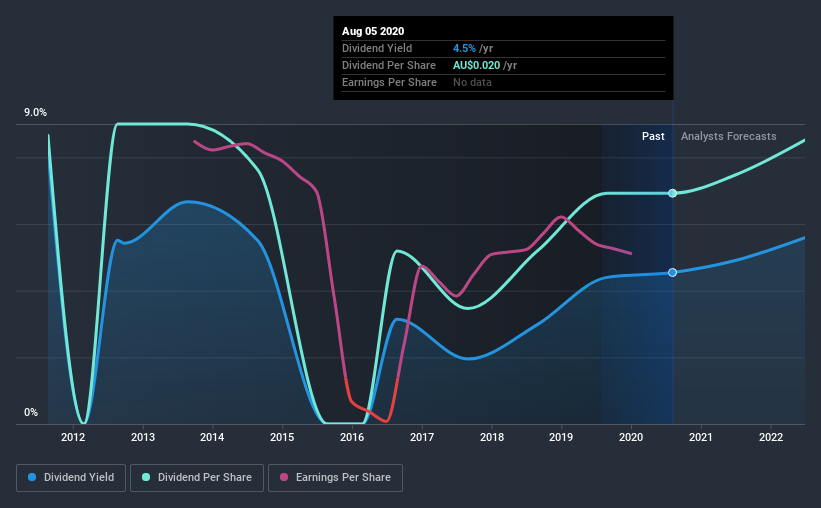Click the No data earnings value
The height and width of the screenshot is (508, 821).
click(472, 82)
